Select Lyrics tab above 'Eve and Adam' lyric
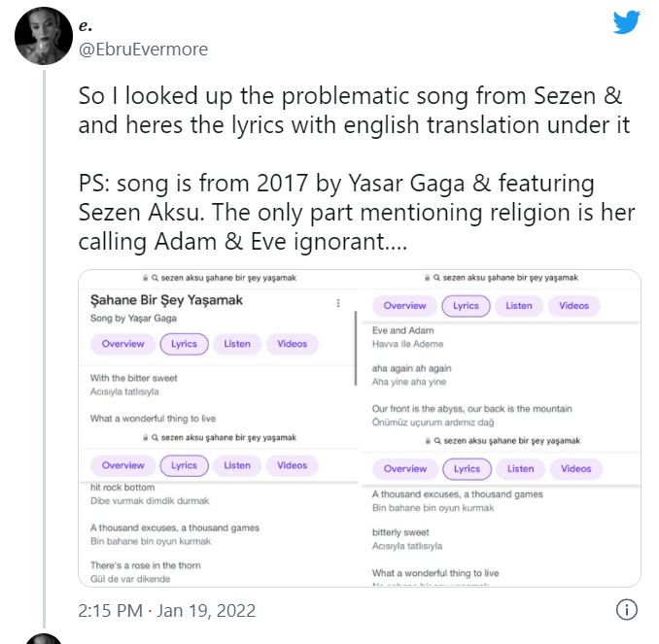The image size is (659, 644). click(x=467, y=306)
